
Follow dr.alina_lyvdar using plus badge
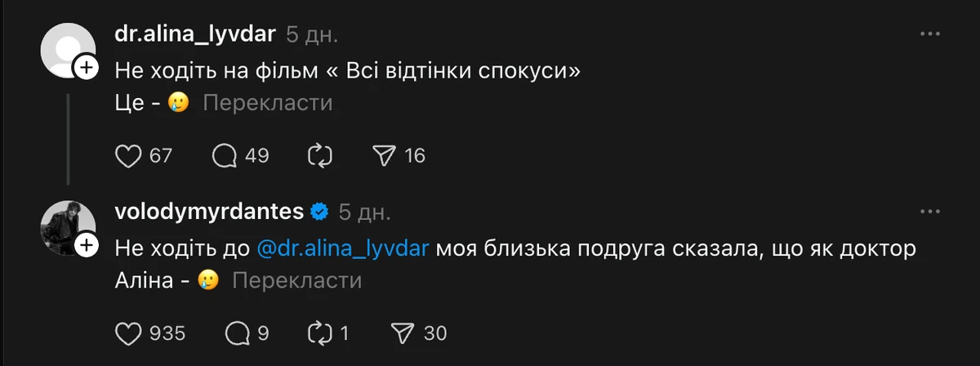pos(87,69)
